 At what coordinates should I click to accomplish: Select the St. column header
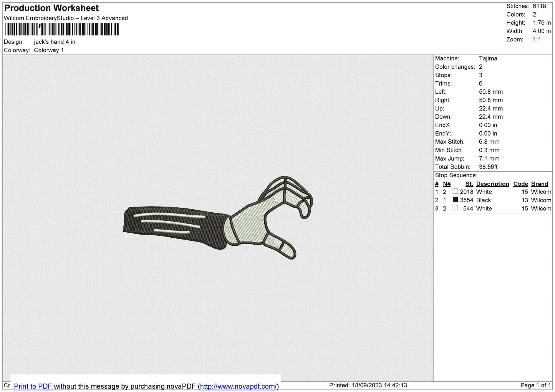[469, 184]
